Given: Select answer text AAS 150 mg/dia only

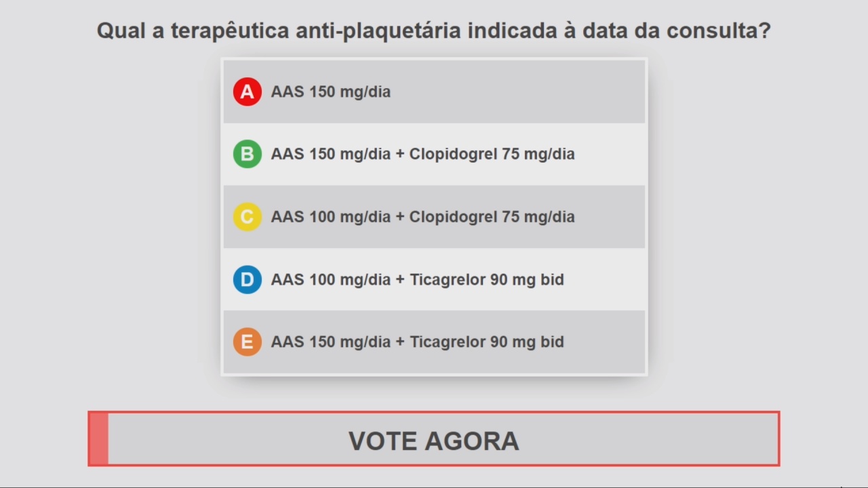Looking at the screenshot, I should click(x=331, y=91).
